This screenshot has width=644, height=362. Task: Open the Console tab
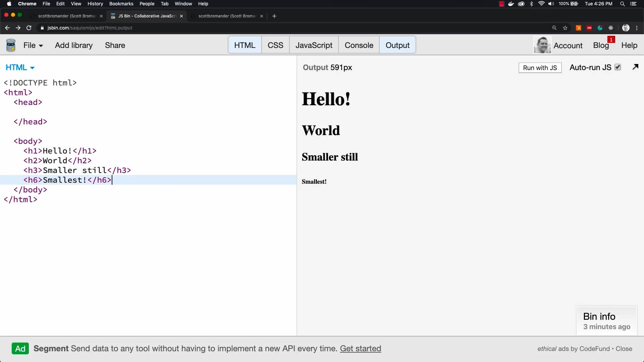pos(359,45)
